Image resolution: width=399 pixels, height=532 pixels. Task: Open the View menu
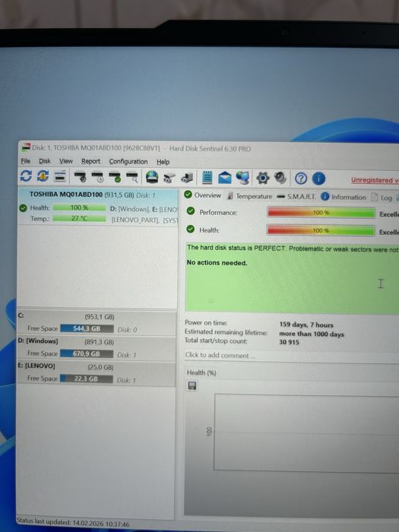click(x=66, y=161)
